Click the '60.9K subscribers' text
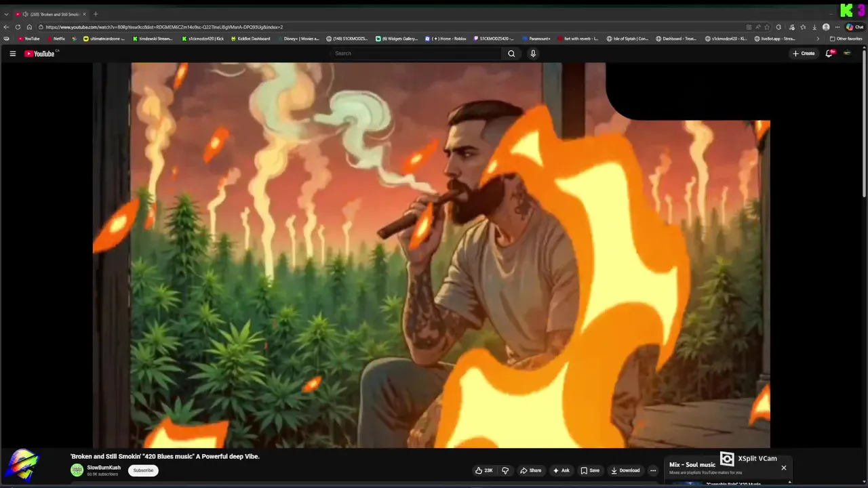The height and width of the screenshot is (488, 868). (102, 474)
